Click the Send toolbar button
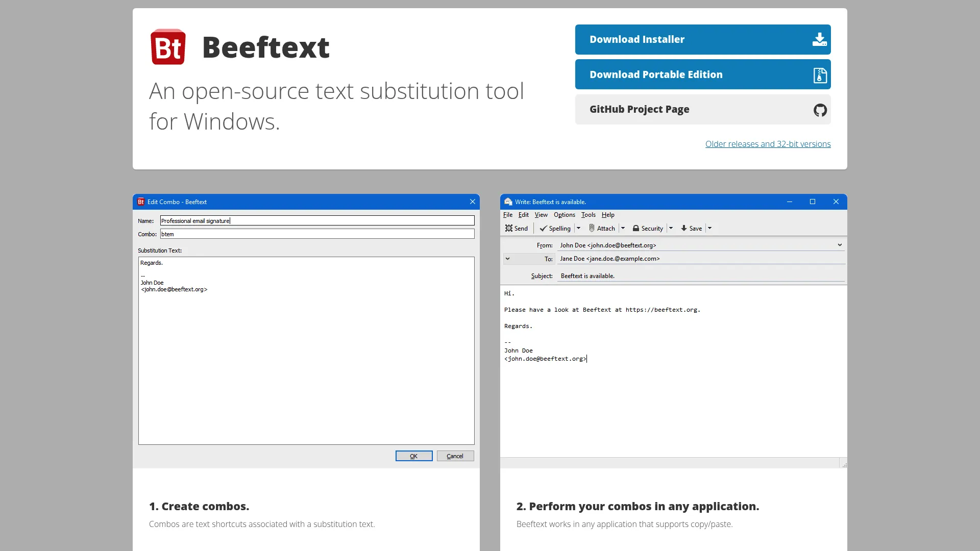This screenshot has width=980, height=551. (x=517, y=228)
